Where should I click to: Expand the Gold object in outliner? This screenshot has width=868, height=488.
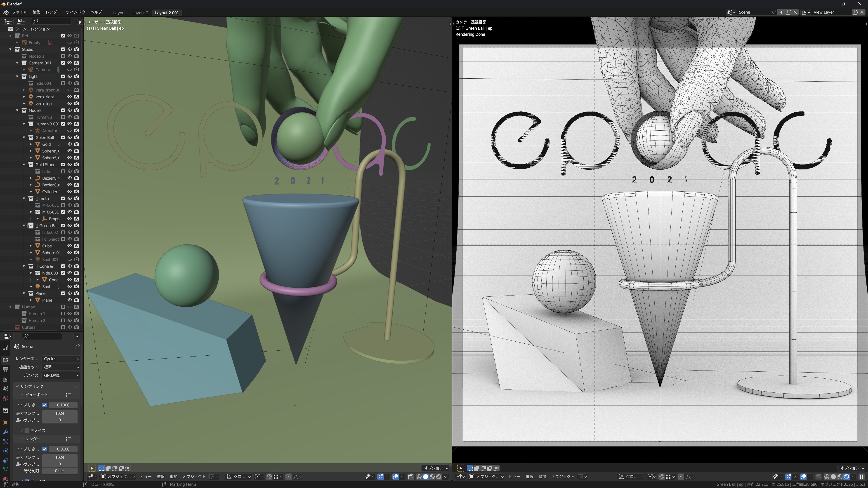[31, 144]
